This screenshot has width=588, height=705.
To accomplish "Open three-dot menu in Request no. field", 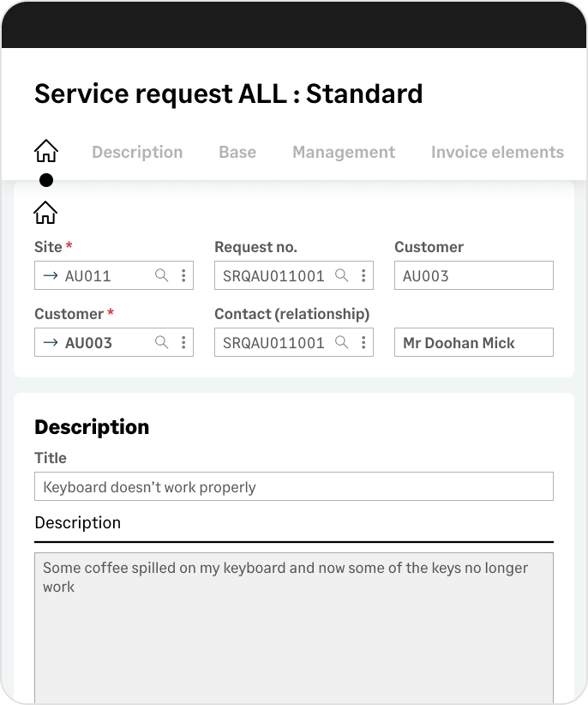I will [x=363, y=275].
